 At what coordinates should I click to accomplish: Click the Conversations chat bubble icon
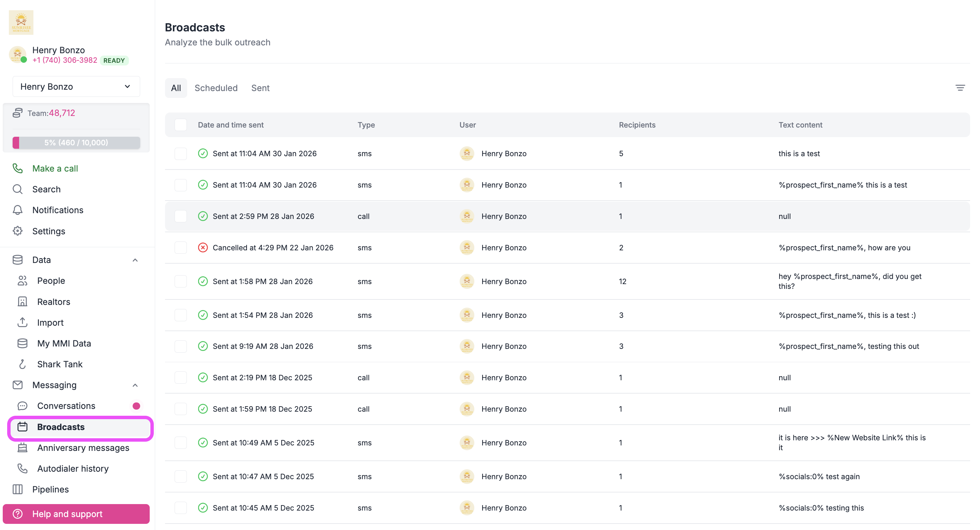point(23,406)
